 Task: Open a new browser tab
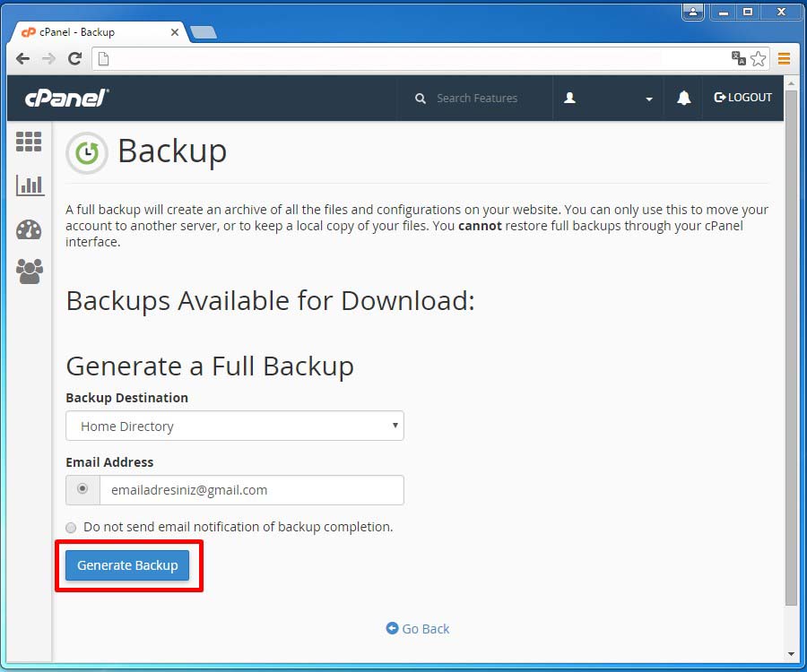(x=204, y=33)
